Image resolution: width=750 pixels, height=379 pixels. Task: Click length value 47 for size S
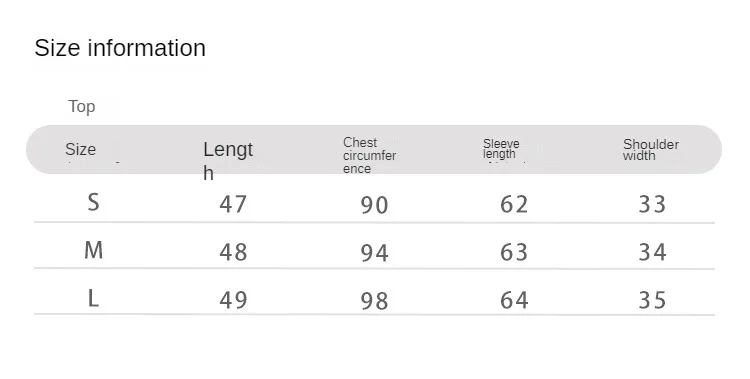pyautogui.click(x=233, y=204)
